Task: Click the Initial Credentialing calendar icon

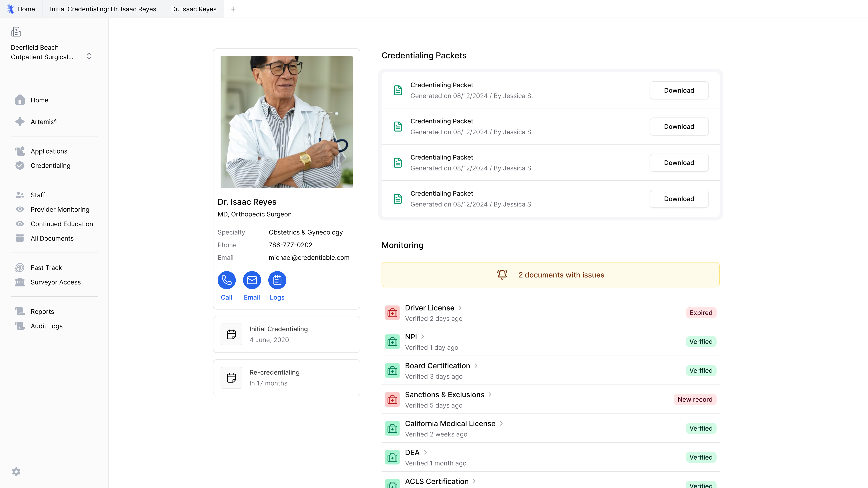Action: pos(231,334)
